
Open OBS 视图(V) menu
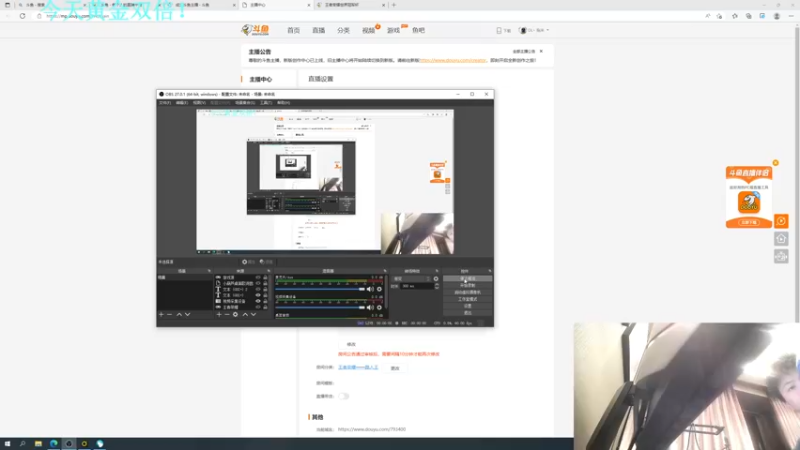click(x=199, y=103)
